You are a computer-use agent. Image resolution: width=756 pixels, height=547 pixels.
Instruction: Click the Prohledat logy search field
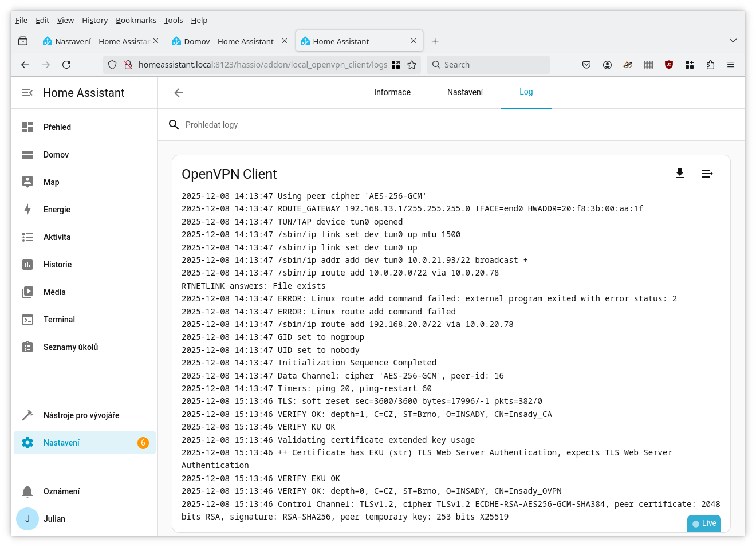pyautogui.click(x=451, y=125)
